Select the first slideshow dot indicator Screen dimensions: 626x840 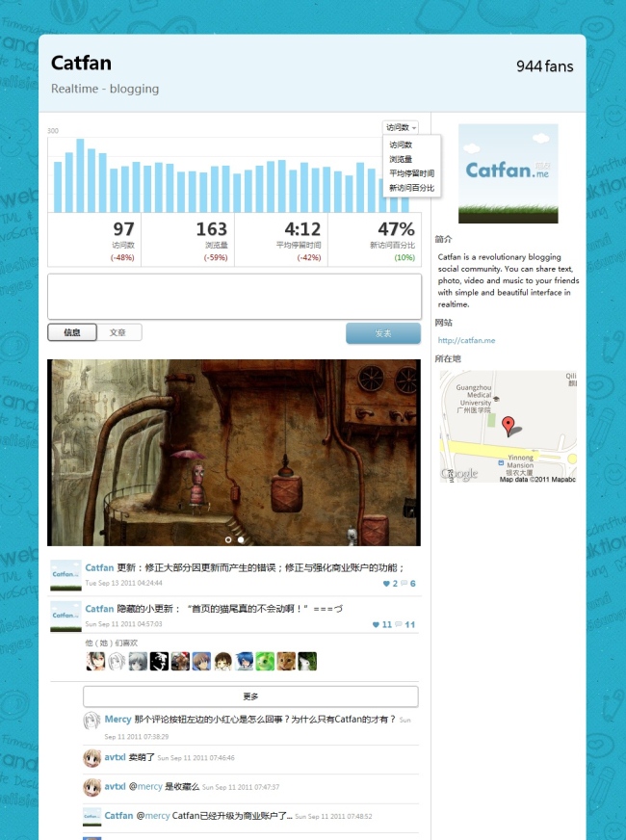pyautogui.click(x=228, y=539)
